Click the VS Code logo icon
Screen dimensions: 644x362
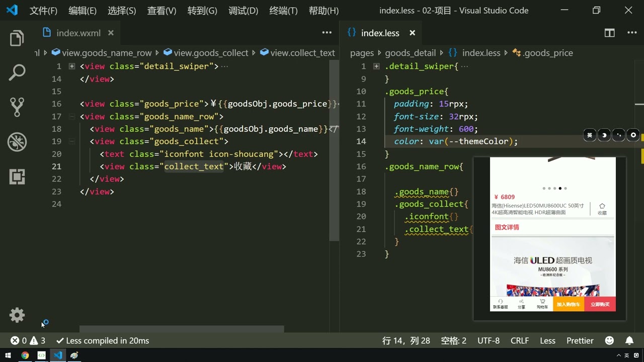(12, 10)
